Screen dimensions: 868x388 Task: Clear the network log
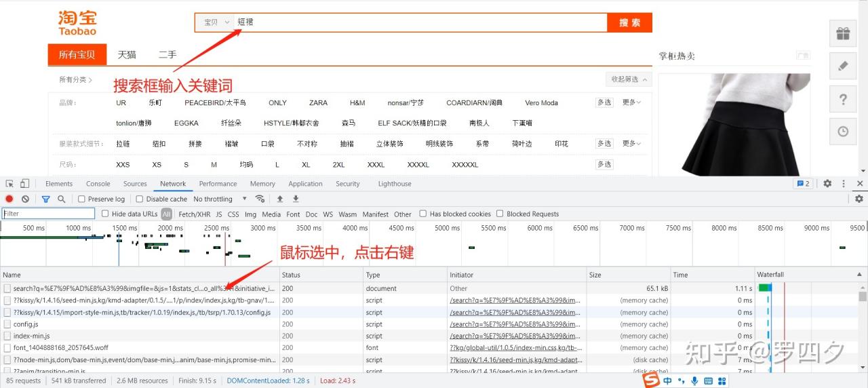25,199
